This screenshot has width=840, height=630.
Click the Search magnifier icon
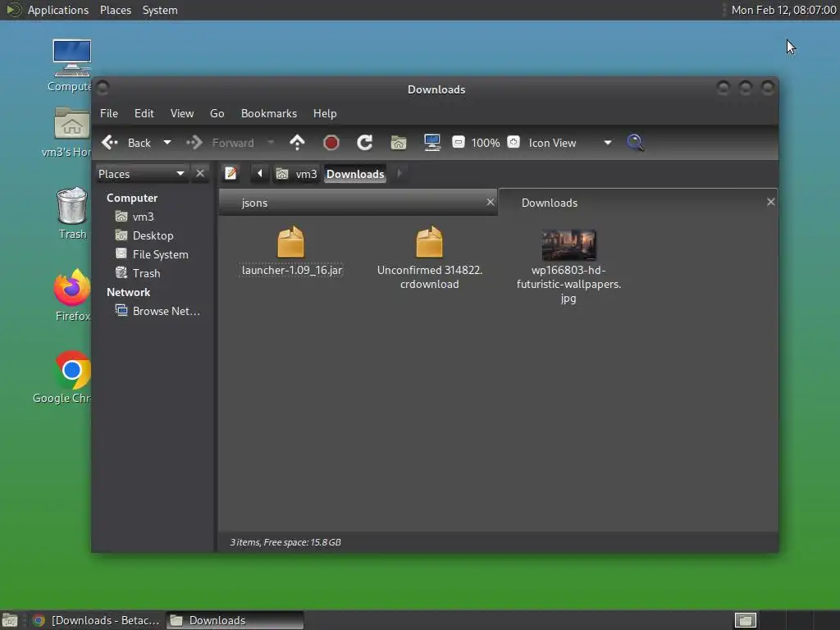tap(635, 143)
